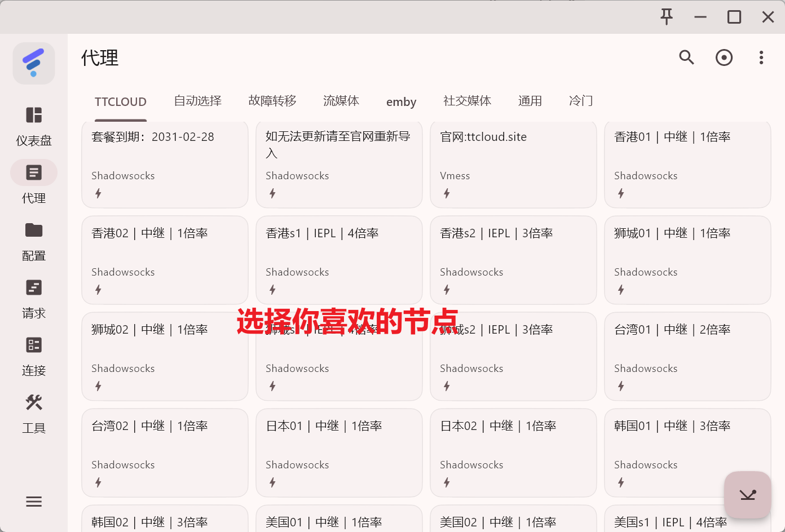Switch to the emby tab
This screenshot has width=785, height=532.
pos(401,102)
